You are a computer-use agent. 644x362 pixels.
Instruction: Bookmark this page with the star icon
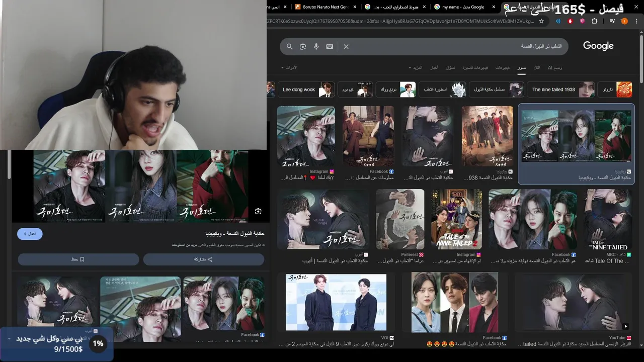541,21
